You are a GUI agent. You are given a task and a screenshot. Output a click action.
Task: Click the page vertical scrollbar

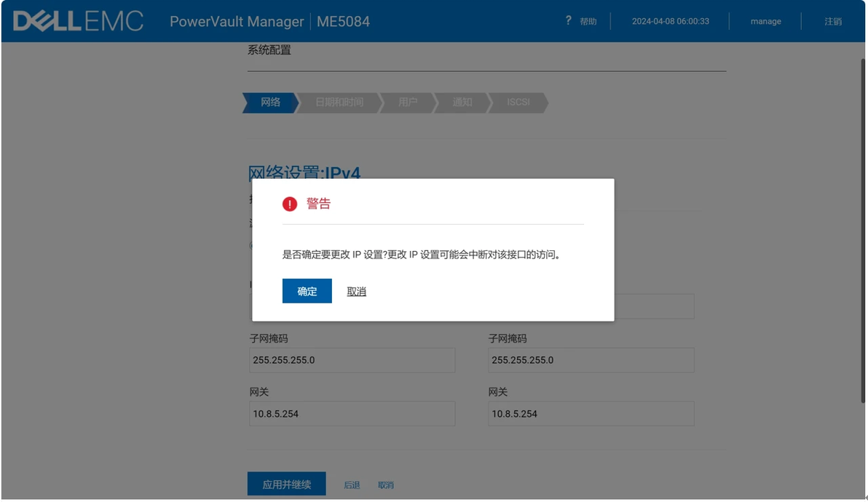(x=862, y=229)
